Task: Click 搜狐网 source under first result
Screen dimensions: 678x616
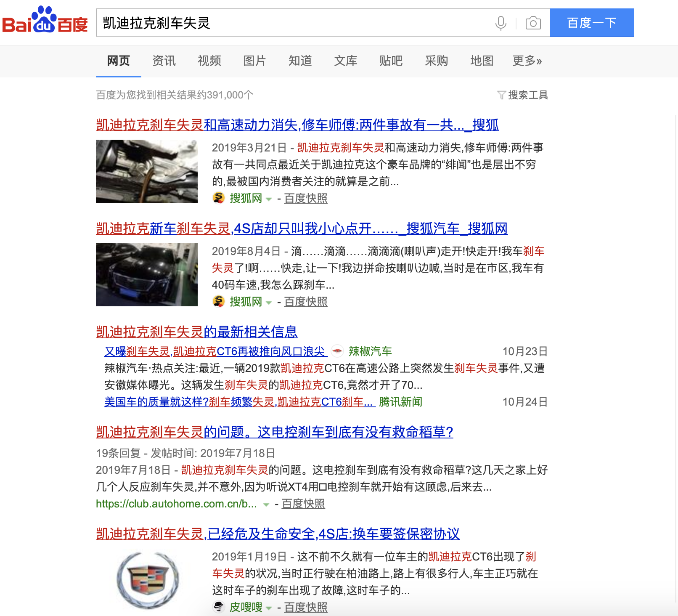Action: tap(246, 198)
